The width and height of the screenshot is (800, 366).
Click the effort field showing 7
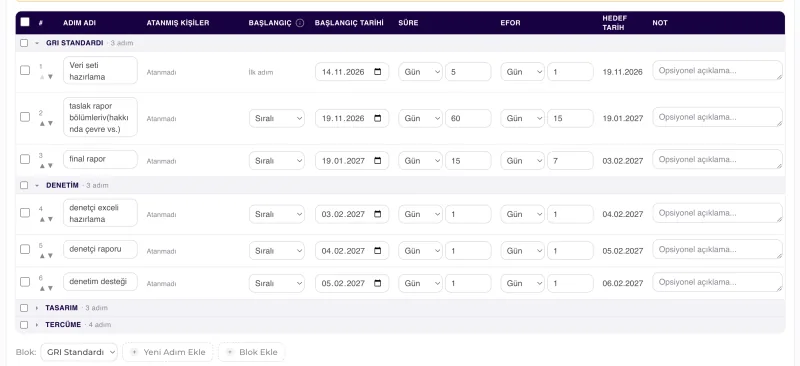coord(570,161)
